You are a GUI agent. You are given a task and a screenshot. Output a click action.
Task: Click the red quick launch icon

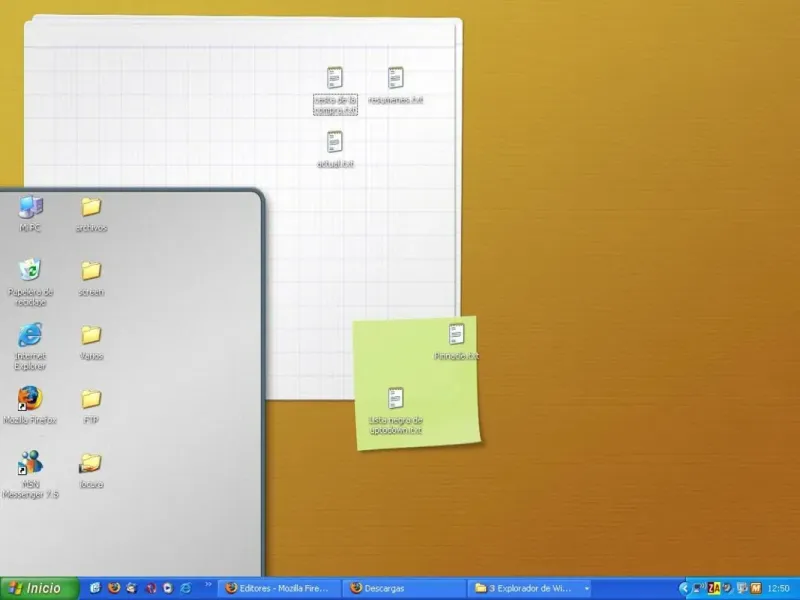point(151,588)
